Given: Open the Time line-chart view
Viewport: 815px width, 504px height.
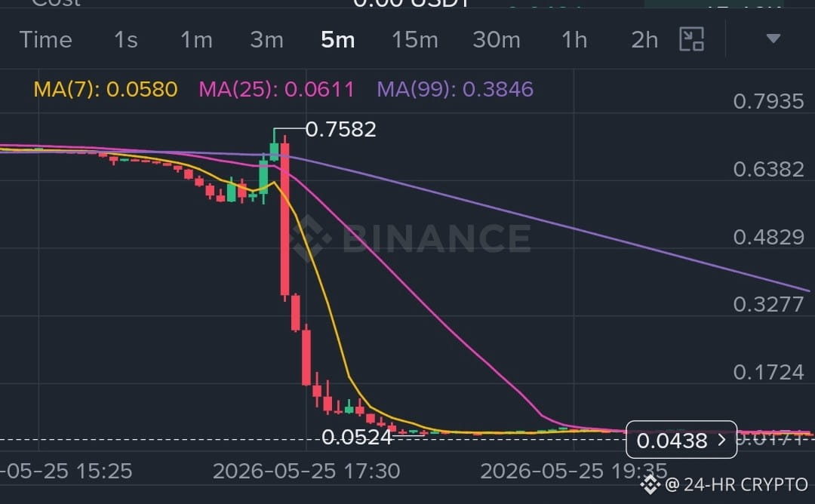Looking at the screenshot, I should coord(46,40).
